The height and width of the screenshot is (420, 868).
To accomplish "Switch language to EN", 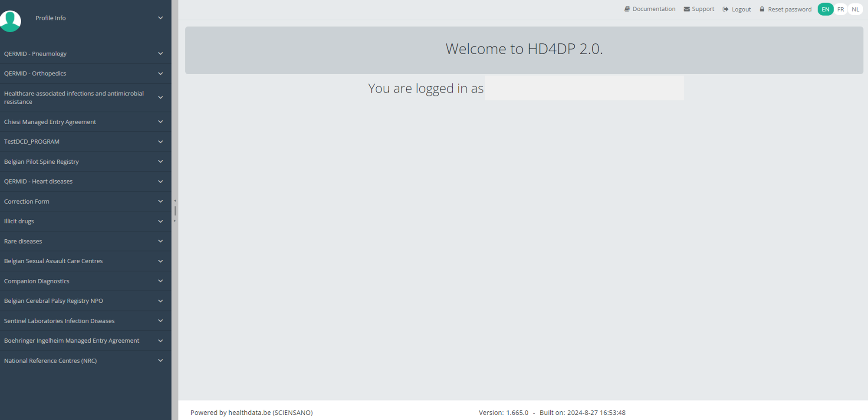I will click(x=825, y=9).
